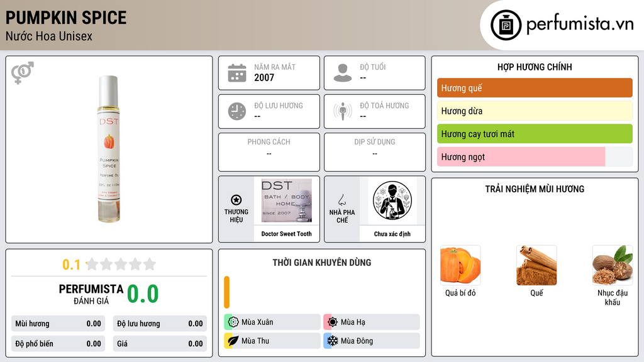This screenshot has height=362, width=644.
Task: Click the green 0.0 Perfumista rating score
Action: pyautogui.click(x=143, y=294)
